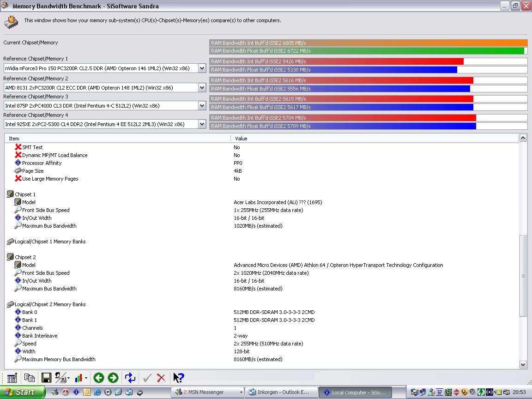Click the grey checkmark toolbar icon
The height and width of the screenshot is (399, 532).
[147, 378]
